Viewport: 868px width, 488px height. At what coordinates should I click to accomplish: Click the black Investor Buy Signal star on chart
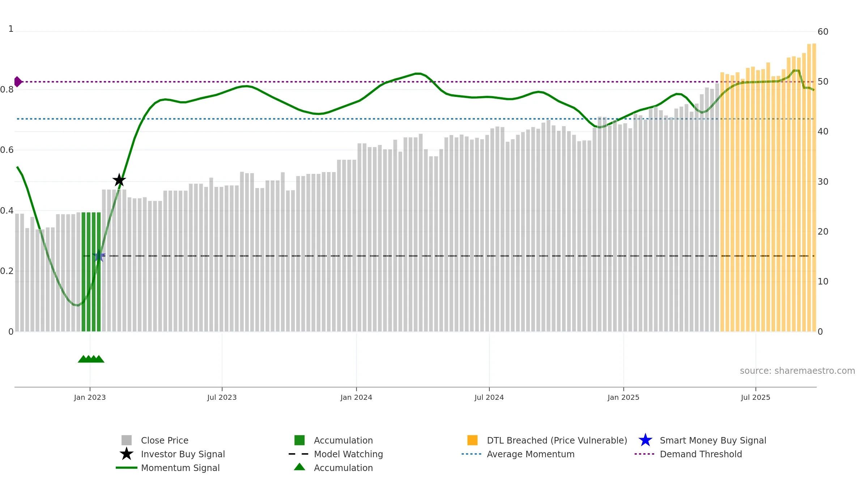pos(119,180)
